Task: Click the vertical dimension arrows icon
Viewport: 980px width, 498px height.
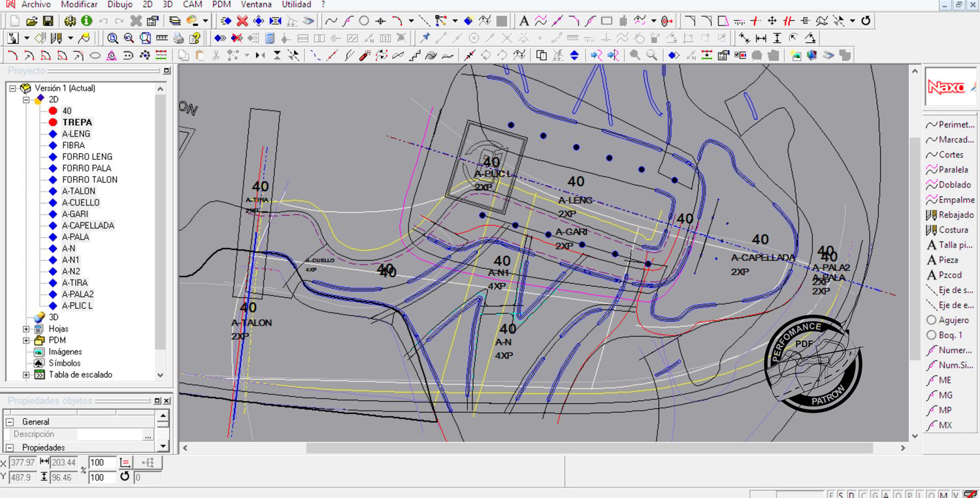Action: pyautogui.click(x=777, y=38)
